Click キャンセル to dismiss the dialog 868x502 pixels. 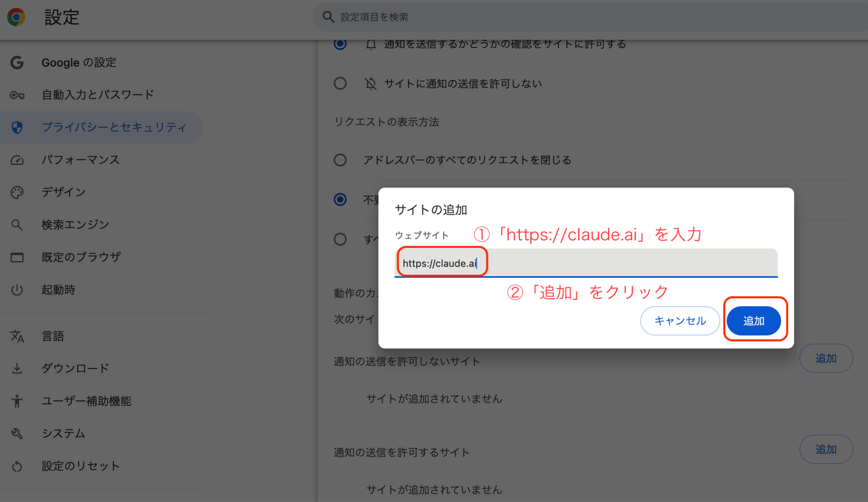(679, 321)
